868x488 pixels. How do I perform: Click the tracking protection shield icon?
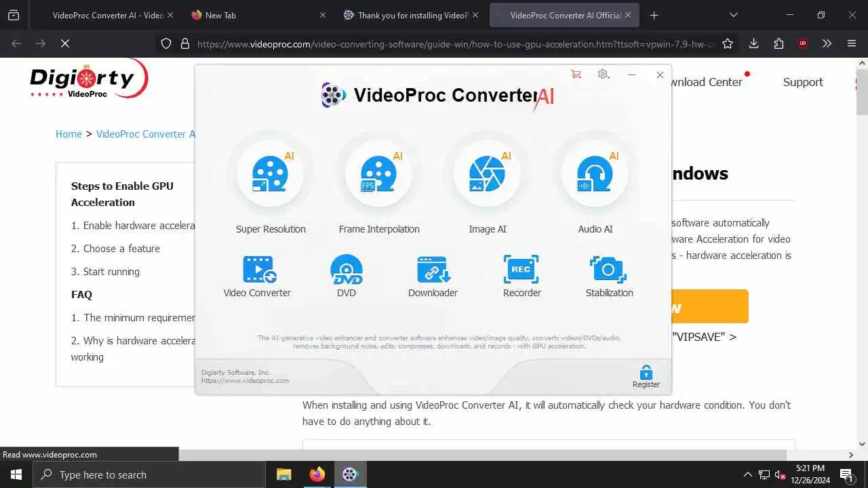[166, 43]
